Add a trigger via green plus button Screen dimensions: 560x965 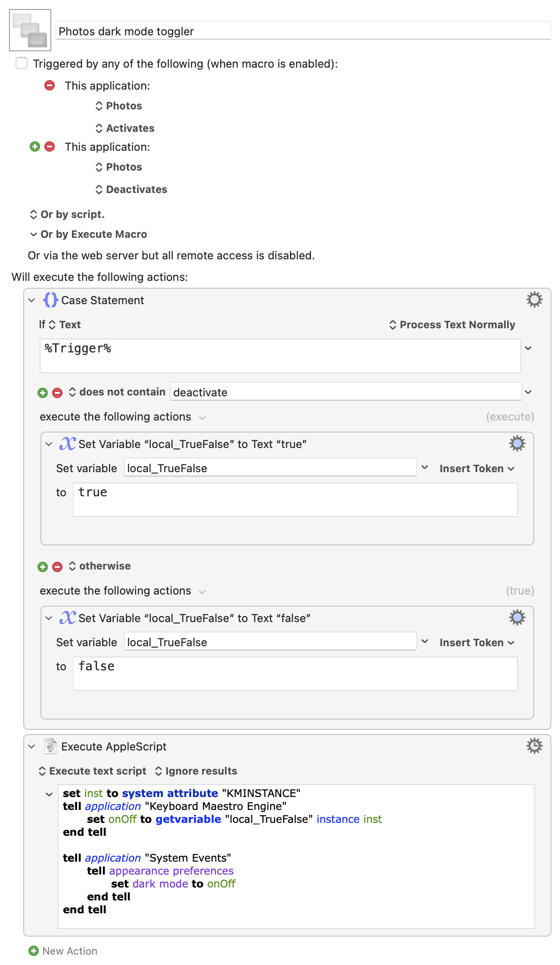[35, 146]
